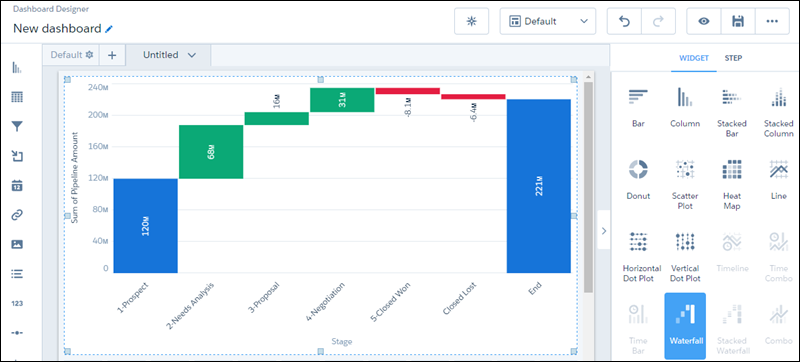The height and width of the screenshot is (362, 800).
Task: Select the list widget icon
Action: point(17,274)
